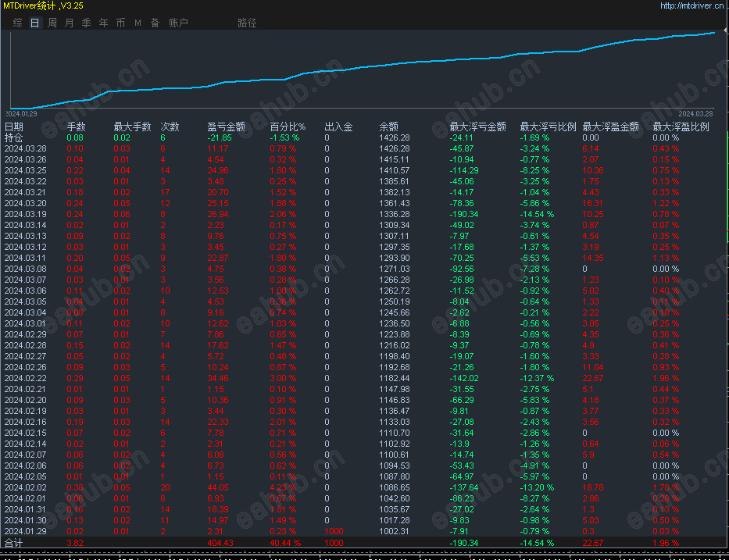729x560 pixels.
Task: Click the 最大浮亏比例 column header
Action: coord(548,127)
